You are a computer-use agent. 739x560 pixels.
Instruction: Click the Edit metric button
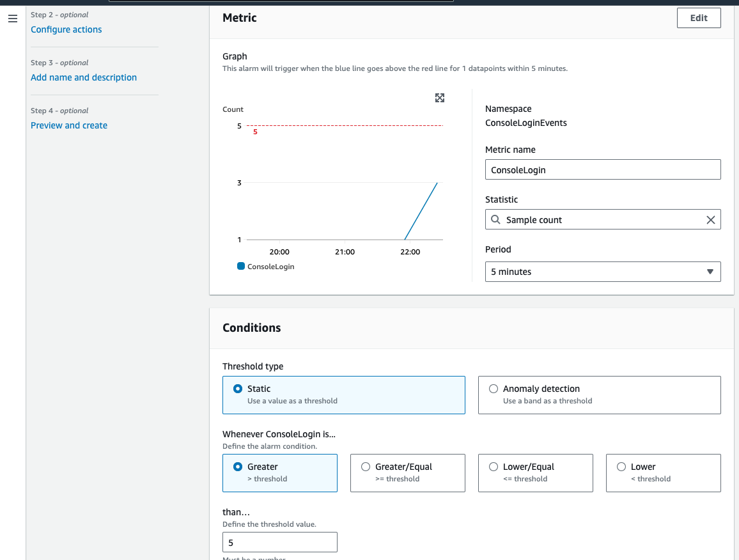pyautogui.click(x=699, y=18)
